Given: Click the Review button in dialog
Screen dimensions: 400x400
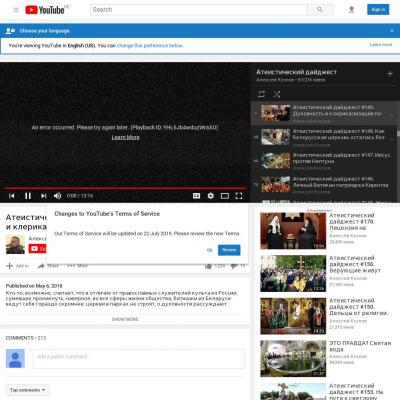Looking at the screenshot, I should pos(229,250).
